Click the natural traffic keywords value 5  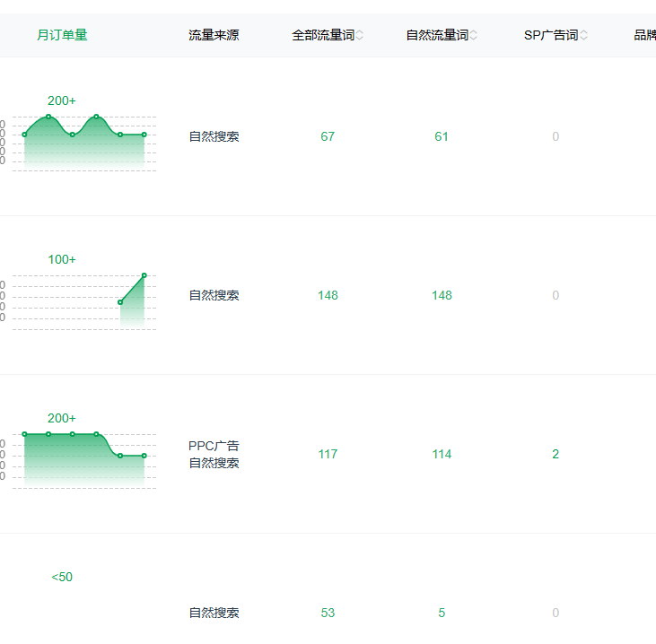[442, 613]
